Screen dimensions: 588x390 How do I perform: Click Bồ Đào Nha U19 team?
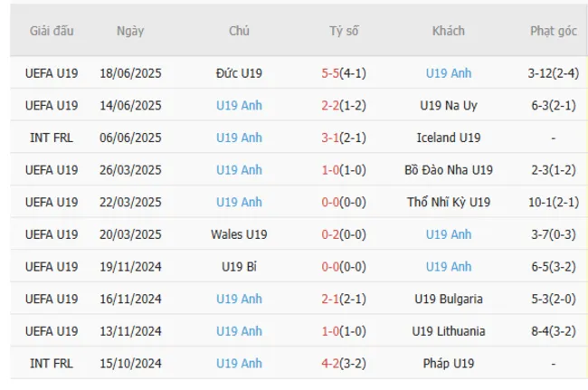coord(449,168)
